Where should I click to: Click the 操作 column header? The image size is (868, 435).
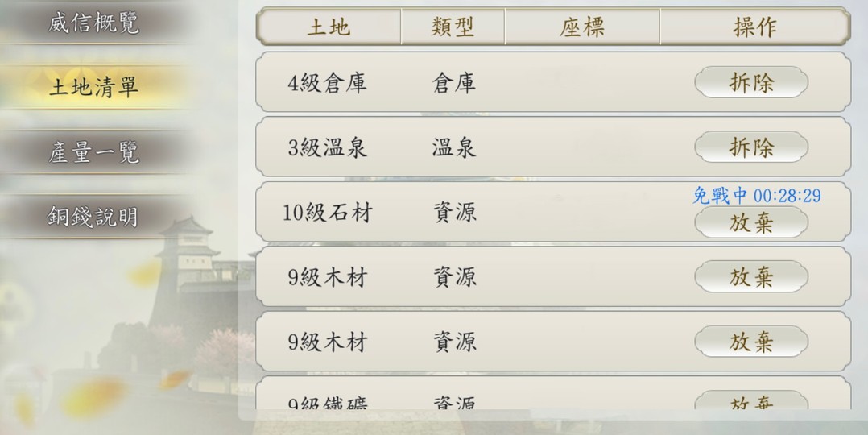click(x=754, y=27)
